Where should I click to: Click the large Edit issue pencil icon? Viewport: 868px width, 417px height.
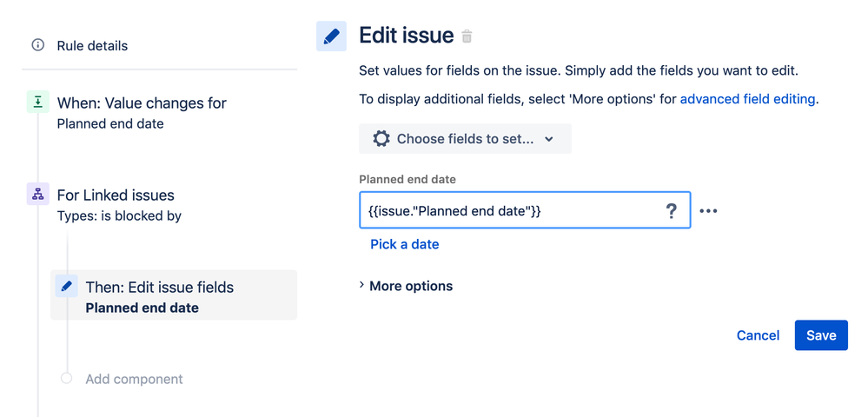pos(331,36)
